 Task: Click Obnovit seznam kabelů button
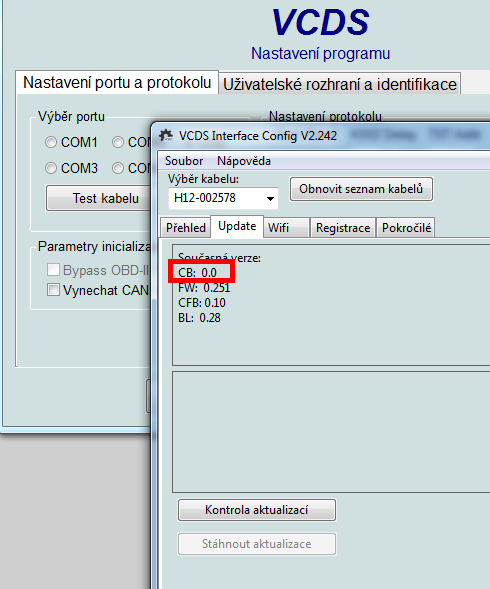point(361,189)
